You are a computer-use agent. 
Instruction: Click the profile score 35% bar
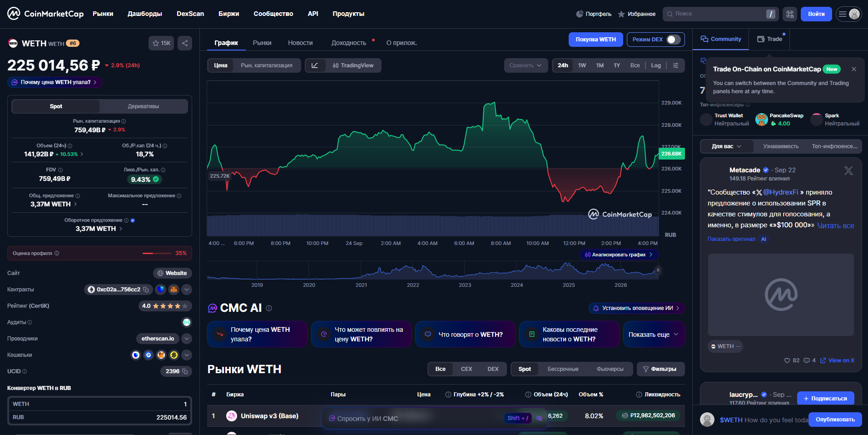(x=99, y=253)
